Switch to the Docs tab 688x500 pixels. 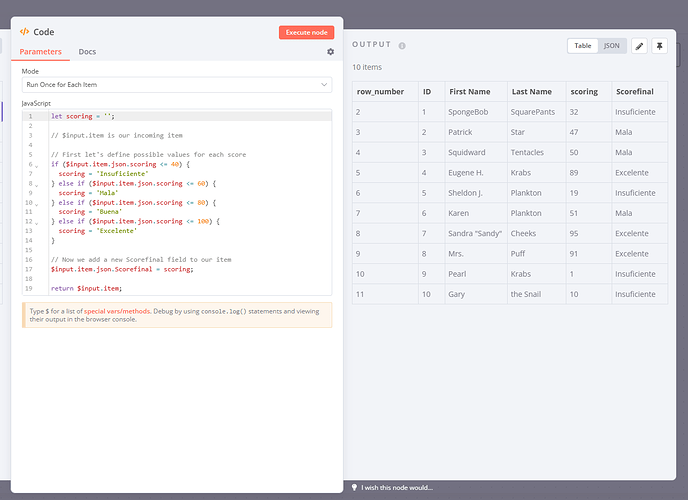coord(88,52)
